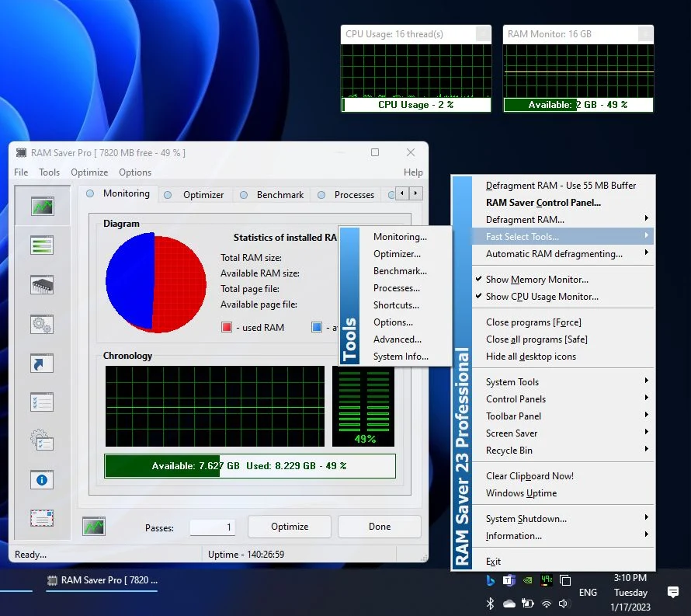Click the Passes input field
Viewport: 691px width, 616px height.
pyautogui.click(x=212, y=527)
